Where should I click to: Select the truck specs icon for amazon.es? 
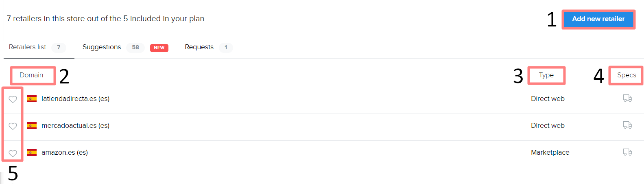click(x=627, y=152)
